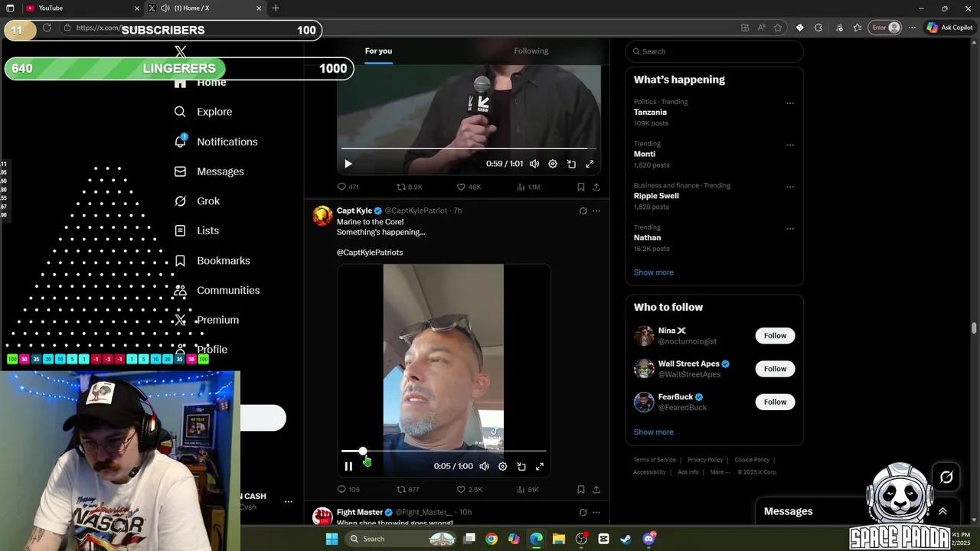Image resolution: width=980 pixels, height=551 pixels.
Task: Refresh the page in Edge
Action: coord(47,28)
